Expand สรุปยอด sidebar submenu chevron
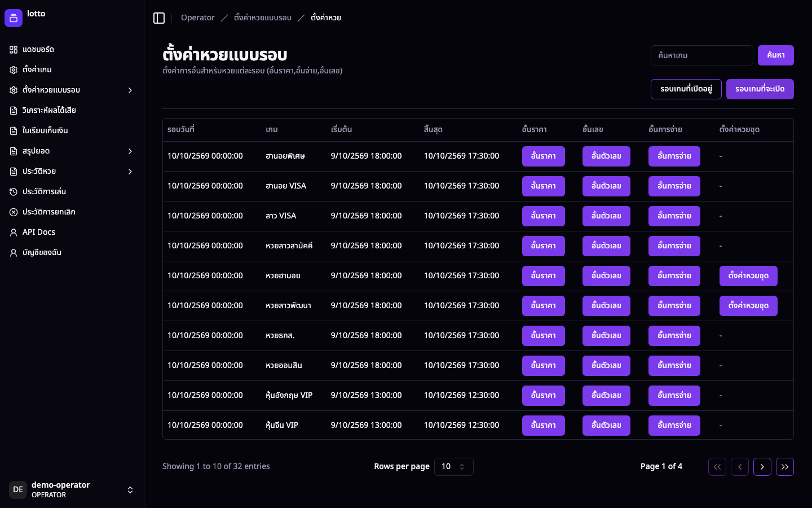This screenshot has width=812, height=508. (130, 151)
